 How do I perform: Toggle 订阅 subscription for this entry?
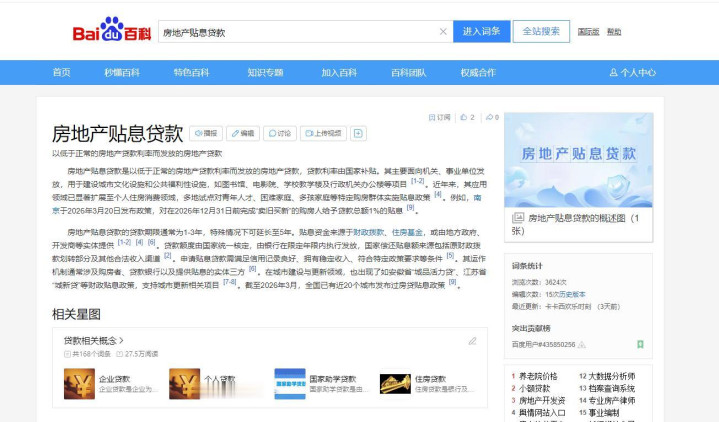click(439, 117)
